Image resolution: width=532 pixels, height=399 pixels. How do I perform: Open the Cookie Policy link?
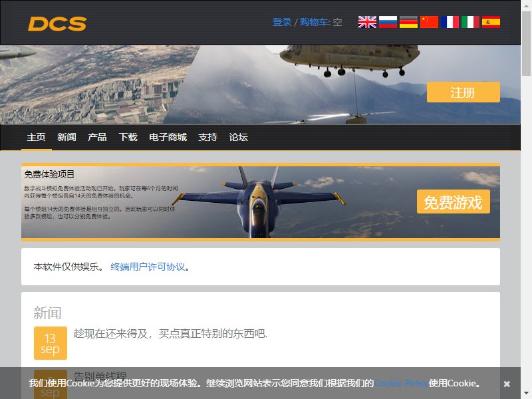(401, 383)
